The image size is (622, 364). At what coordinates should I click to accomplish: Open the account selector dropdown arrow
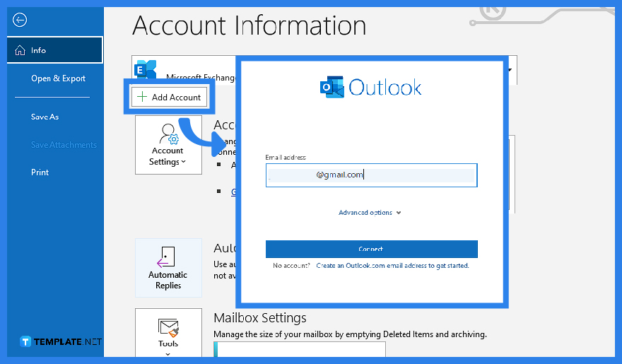510,70
